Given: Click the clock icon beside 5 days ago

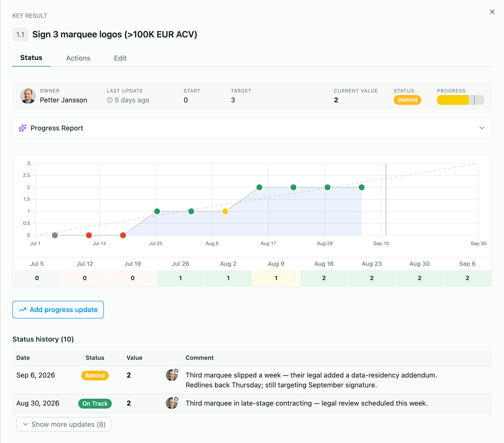Looking at the screenshot, I should pyautogui.click(x=110, y=100).
